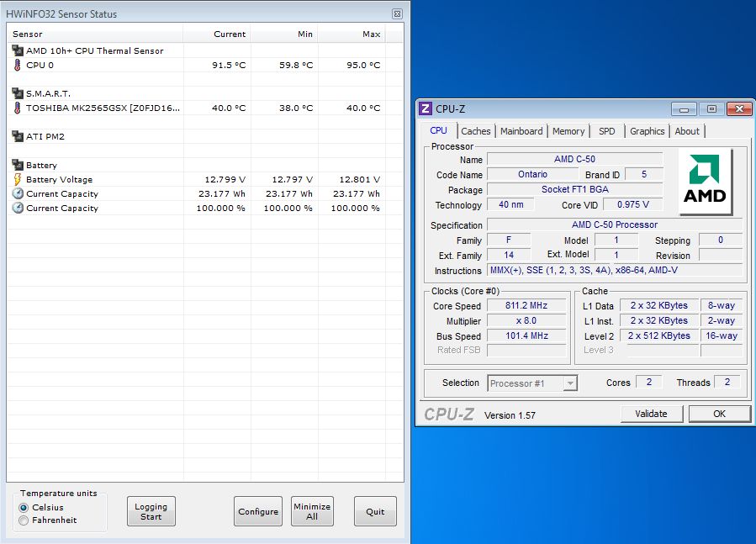Click the ATI PM2 sensor group icon
The width and height of the screenshot is (756, 544).
18,136
